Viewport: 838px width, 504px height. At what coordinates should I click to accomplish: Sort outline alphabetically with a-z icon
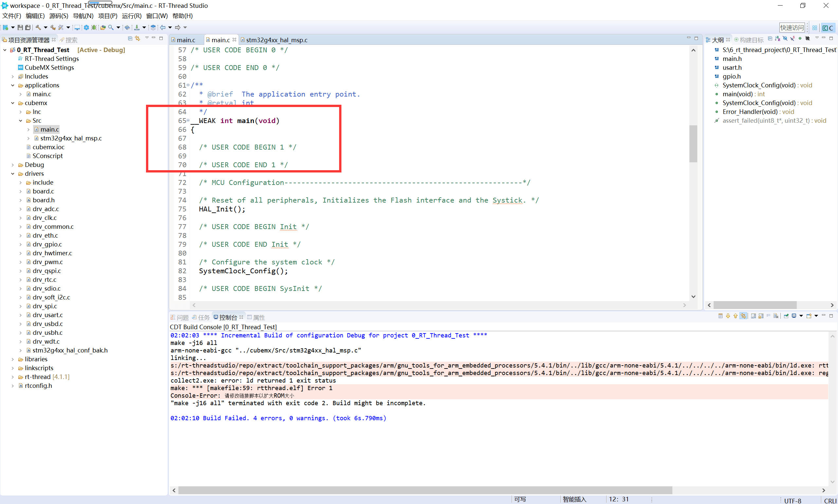coord(777,39)
